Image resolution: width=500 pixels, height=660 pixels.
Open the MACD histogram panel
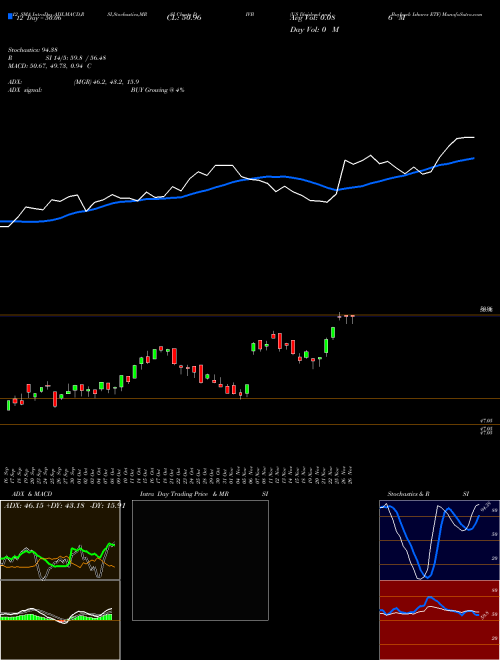(x=60, y=620)
